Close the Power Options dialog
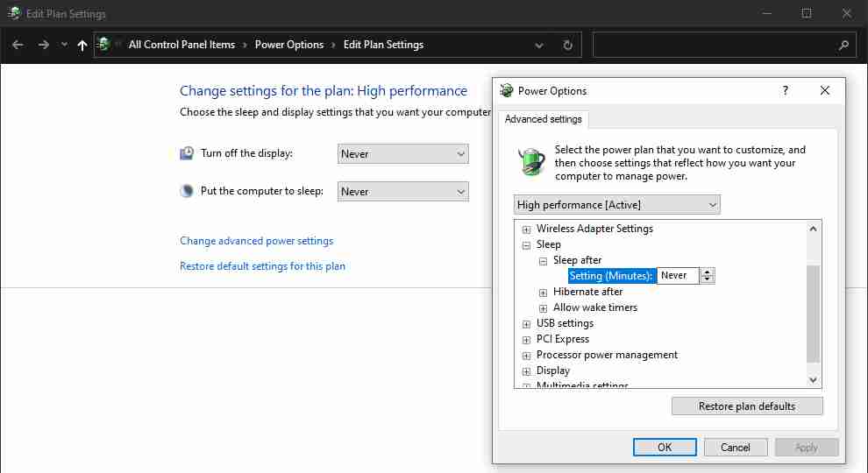868x473 pixels. (x=825, y=90)
